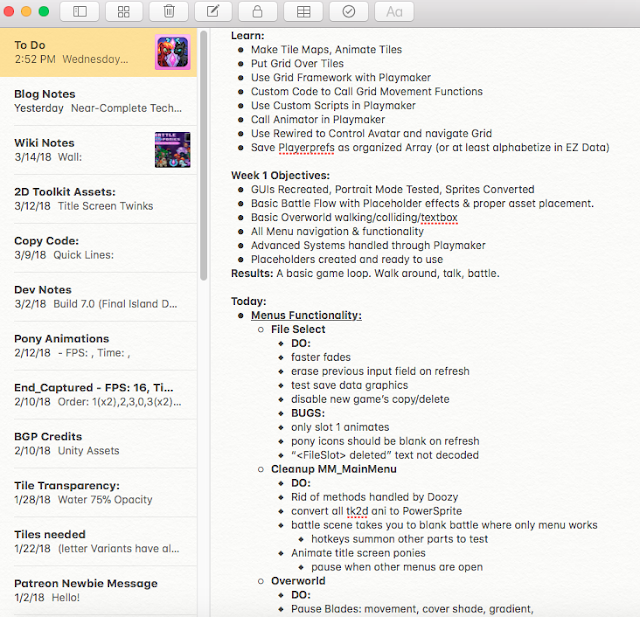The image size is (640, 617).
Task: Click the '"<FileSlot> deleted" text not decoded' item
Action: 385,455
